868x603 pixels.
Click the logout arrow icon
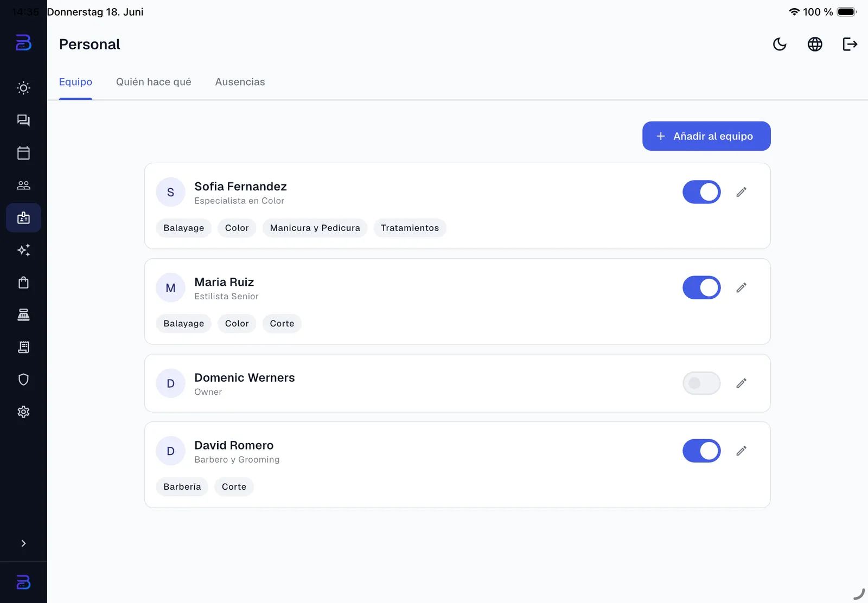point(850,44)
